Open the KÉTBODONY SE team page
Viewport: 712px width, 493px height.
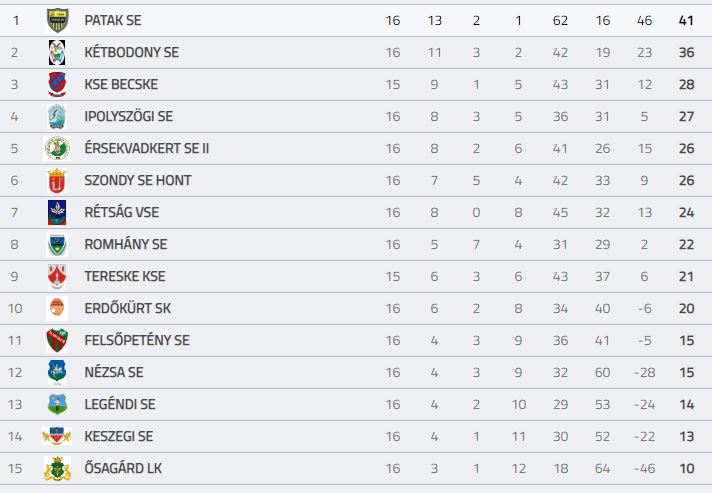[132, 53]
